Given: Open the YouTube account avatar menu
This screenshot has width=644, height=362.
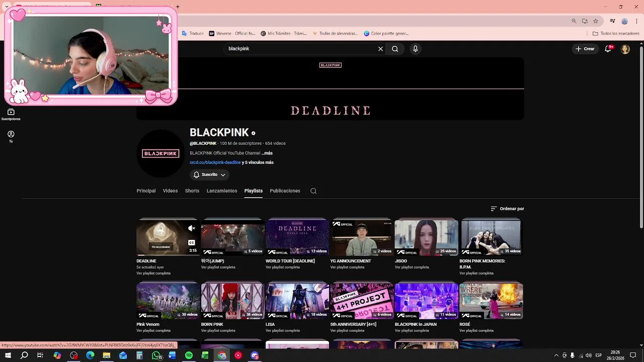Looking at the screenshot, I should coord(625,49).
